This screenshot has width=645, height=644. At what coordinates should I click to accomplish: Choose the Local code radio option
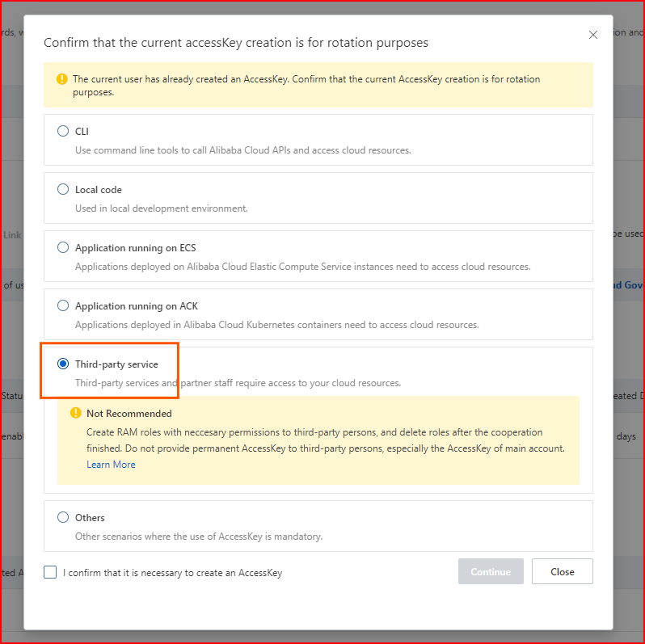pyautogui.click(x=63, y=189)
